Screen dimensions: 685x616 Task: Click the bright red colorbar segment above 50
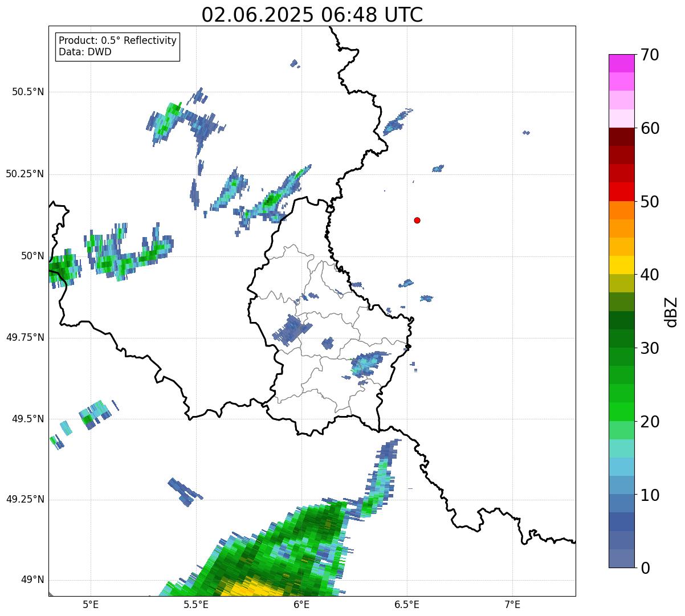pos(622,192)
